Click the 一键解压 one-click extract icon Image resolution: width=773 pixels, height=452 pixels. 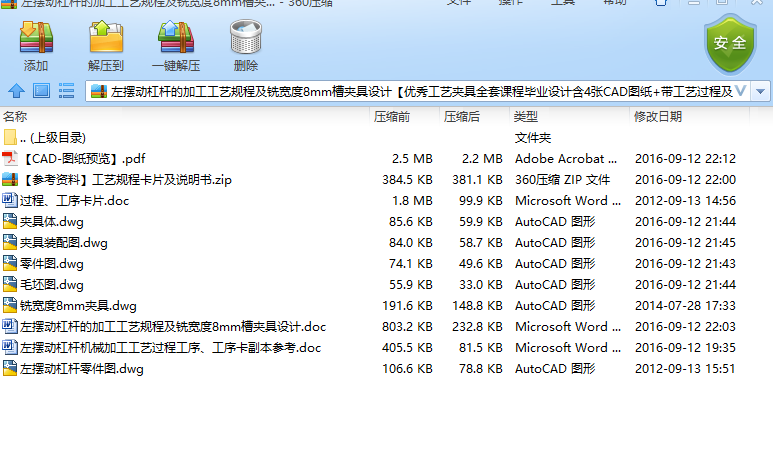click(176, 37)
